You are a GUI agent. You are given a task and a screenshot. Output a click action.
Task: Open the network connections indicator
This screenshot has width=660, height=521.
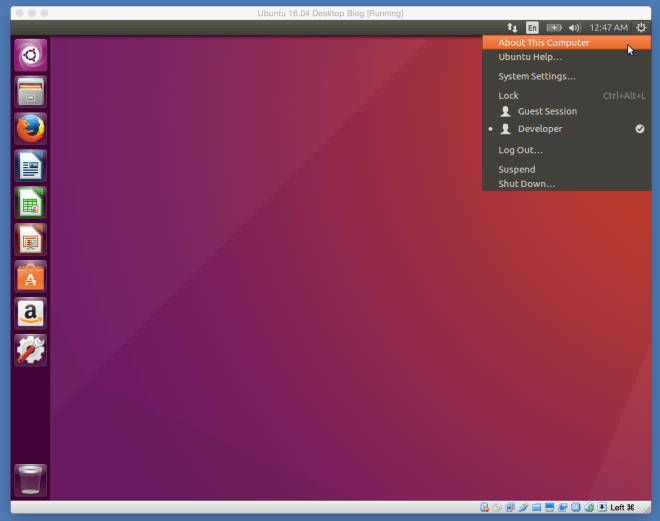point(512,28)
